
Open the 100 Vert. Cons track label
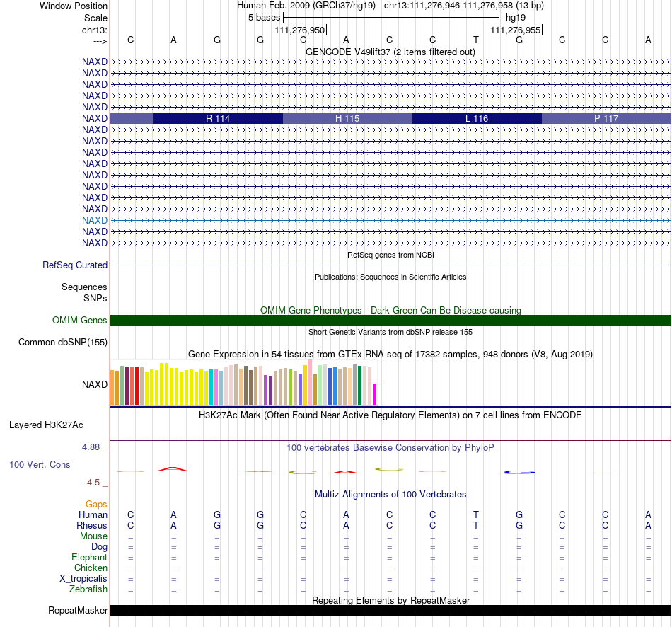coord(40,464)
